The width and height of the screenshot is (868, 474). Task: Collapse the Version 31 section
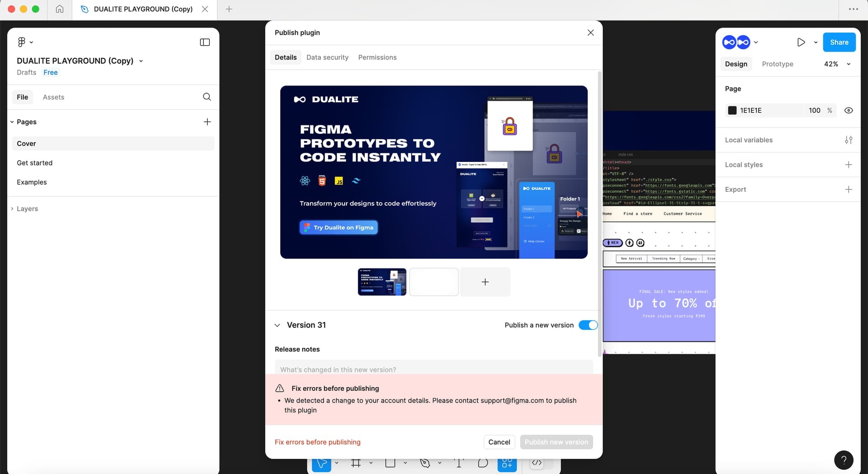coord(277,325)
